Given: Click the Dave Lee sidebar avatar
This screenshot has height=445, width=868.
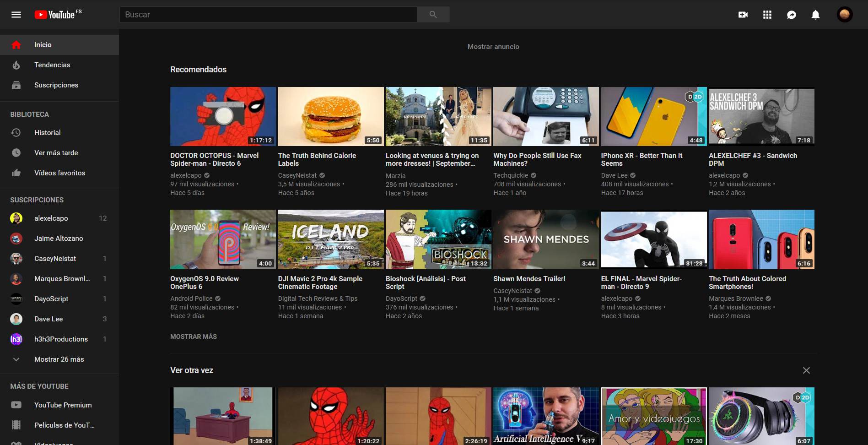Looking at the screenshot, I should [x=16, y=319].
